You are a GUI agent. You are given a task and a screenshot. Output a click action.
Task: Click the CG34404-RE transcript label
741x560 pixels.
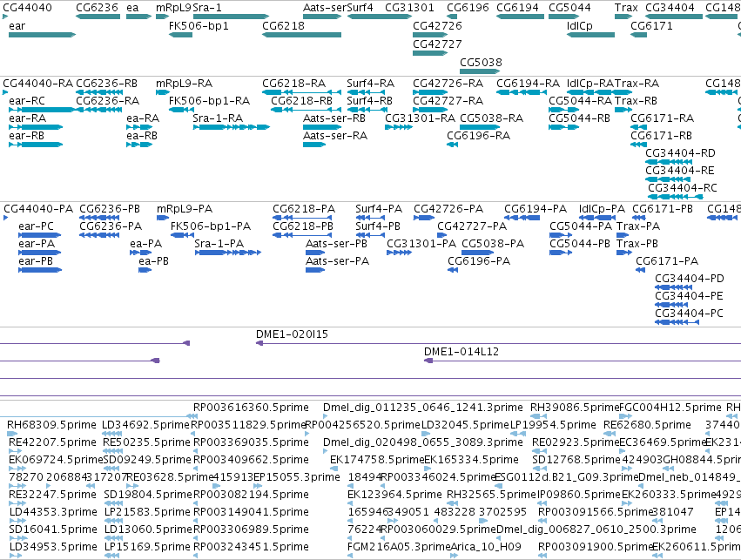click(x=680, y=170)
